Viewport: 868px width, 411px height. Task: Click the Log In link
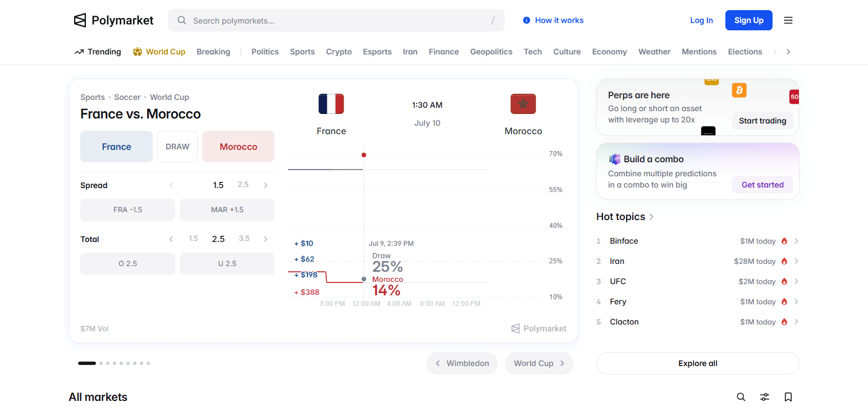pos(701,20)
